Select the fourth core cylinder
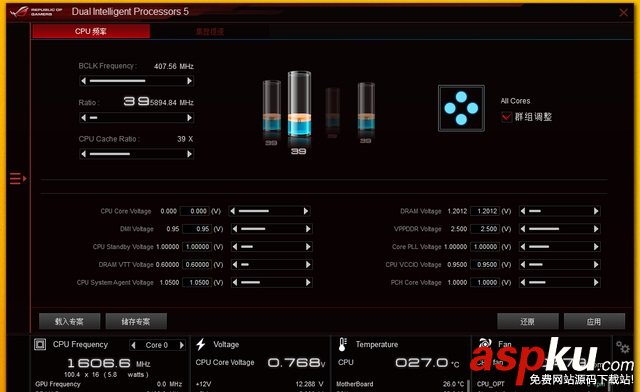640x392 pixels. pyautogui.click(x=366, y=107)
